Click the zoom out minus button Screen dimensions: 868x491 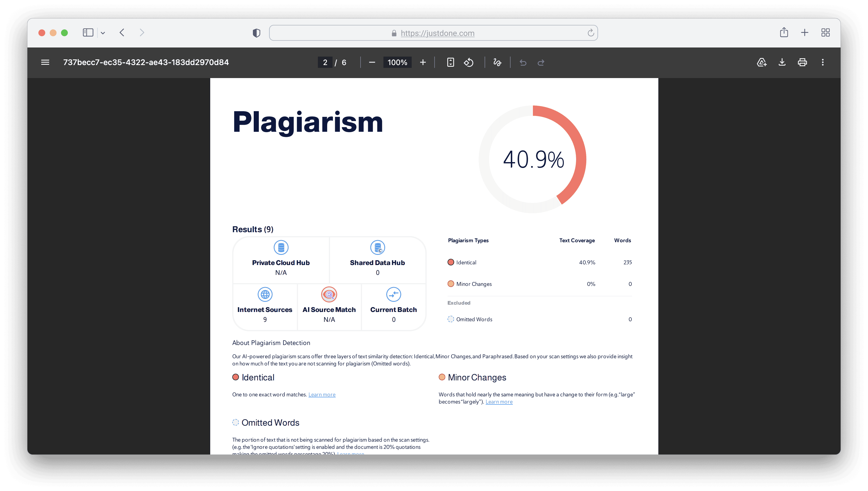click(x=372, y=63)
